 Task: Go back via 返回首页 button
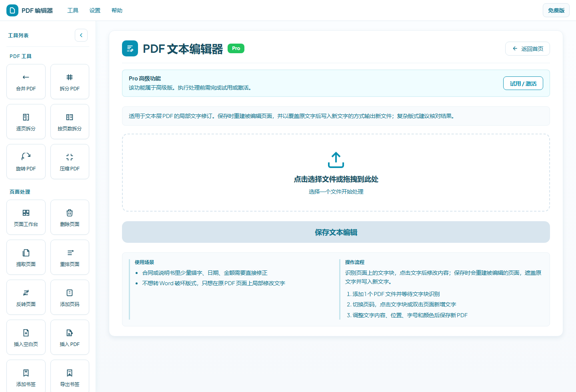pyautogui.click(x=528, y=49)
